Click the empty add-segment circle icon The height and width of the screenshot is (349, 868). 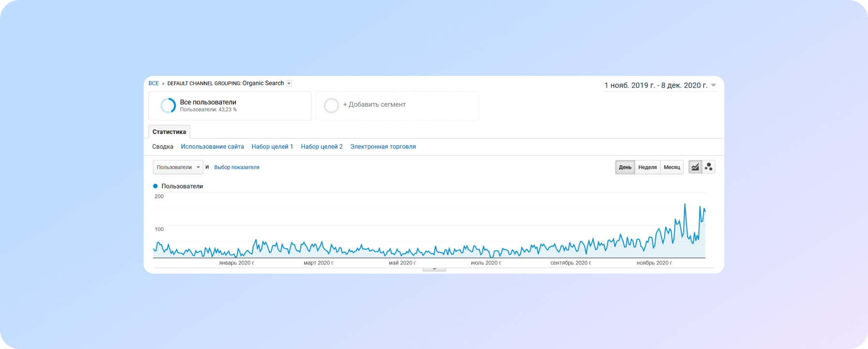click(331, 105)
